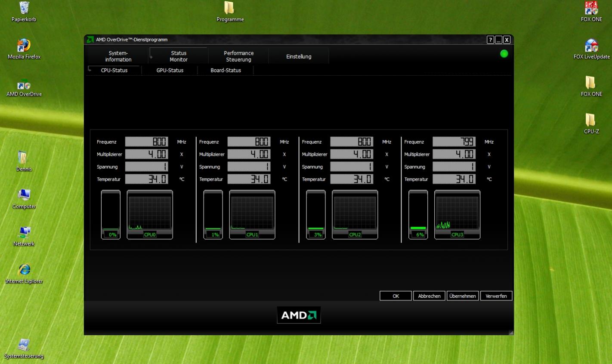Screen dimensions: 612x364
Task: Click the CPU2 Multiplizierer value 4.00
Action: pos(352,154)
